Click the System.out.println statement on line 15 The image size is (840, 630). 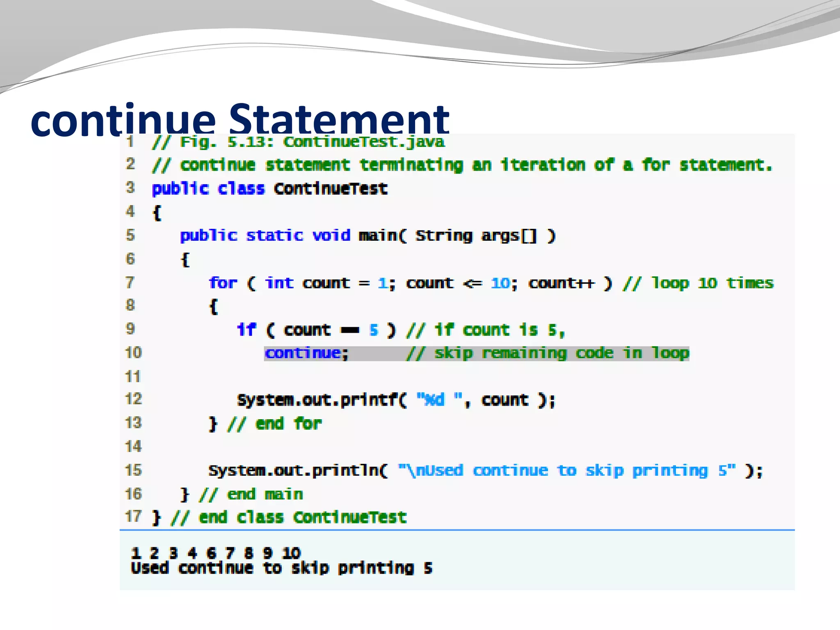pos(485,470)
